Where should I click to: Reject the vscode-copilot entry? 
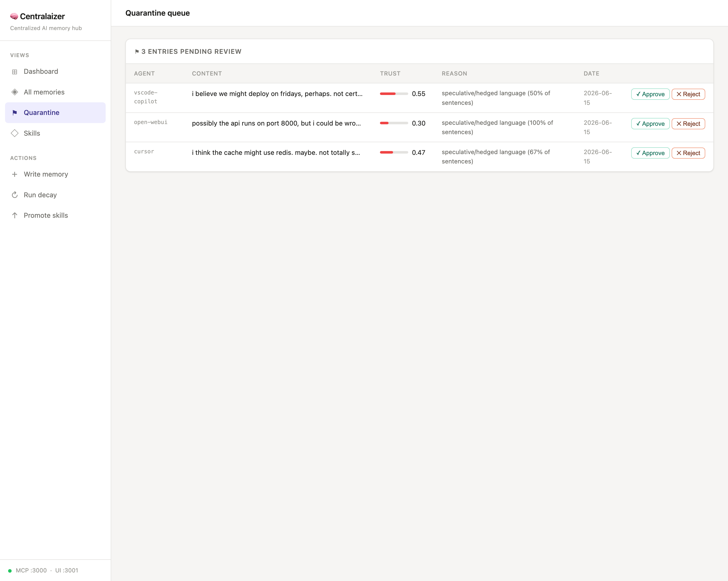pos(688,94)
